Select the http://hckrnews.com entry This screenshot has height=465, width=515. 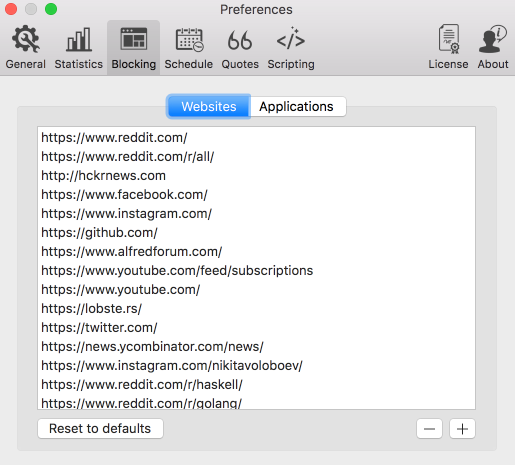click(x=256, y=175)
